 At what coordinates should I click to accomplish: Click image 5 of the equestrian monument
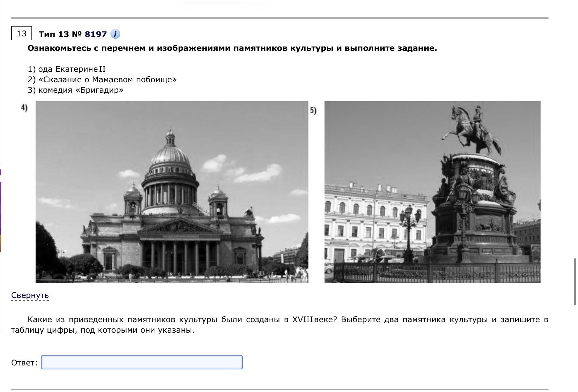[x=433, y=192]
